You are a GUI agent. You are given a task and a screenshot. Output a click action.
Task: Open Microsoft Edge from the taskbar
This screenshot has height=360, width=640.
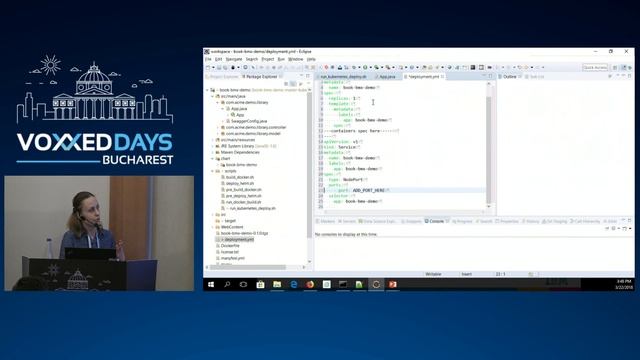tap(293, 284)
